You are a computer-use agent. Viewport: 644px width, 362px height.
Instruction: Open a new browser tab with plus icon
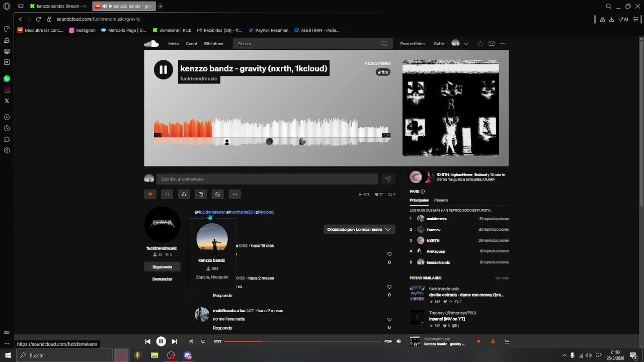160,6
